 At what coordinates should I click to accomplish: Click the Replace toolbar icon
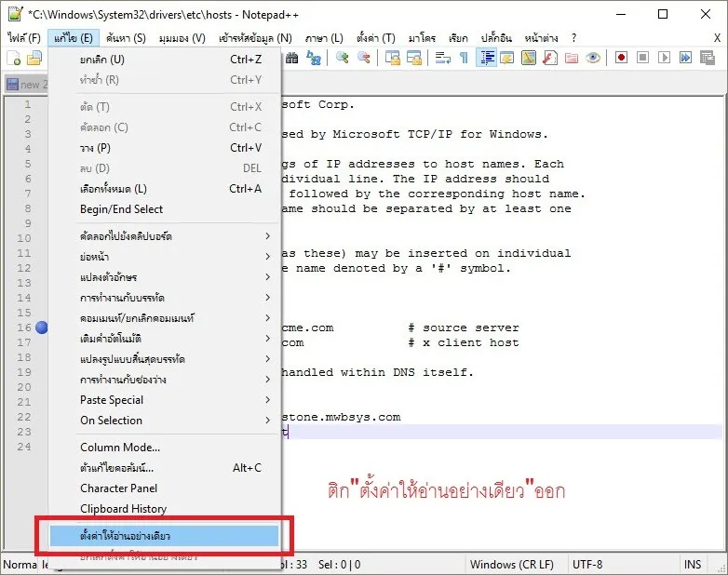[314, 58]
